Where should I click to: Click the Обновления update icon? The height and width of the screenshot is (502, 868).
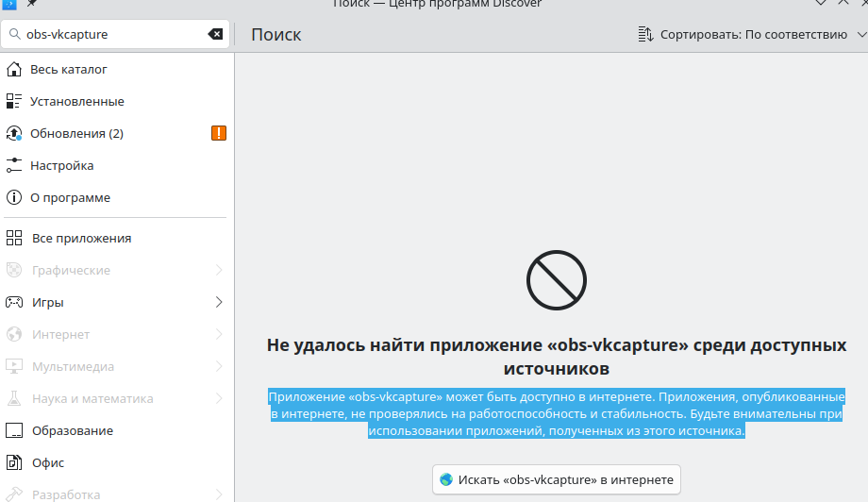14,133
